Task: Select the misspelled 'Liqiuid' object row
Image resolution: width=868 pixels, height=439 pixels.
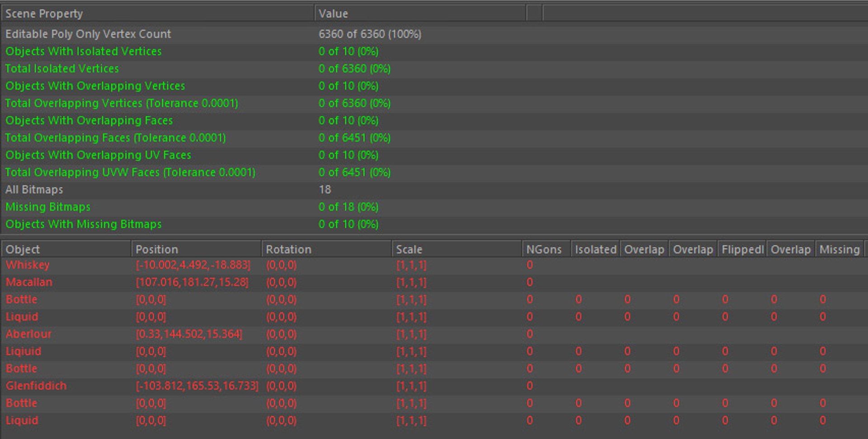Action: click(434, 351)
